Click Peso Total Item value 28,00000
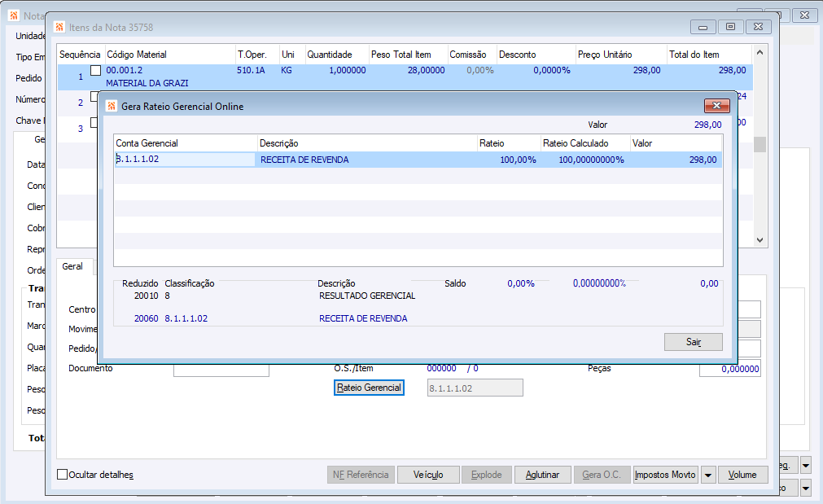This screenshot has width=823, height=504. pos(427,70)
